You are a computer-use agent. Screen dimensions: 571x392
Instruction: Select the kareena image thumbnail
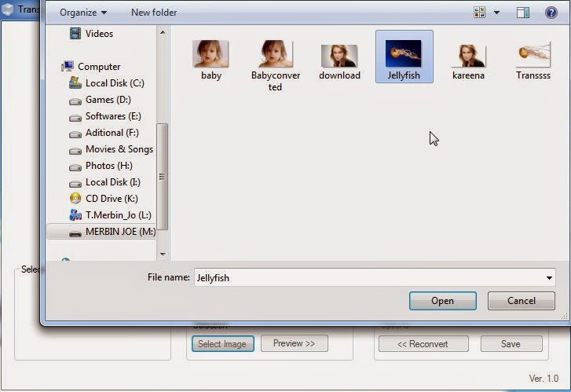468,60
